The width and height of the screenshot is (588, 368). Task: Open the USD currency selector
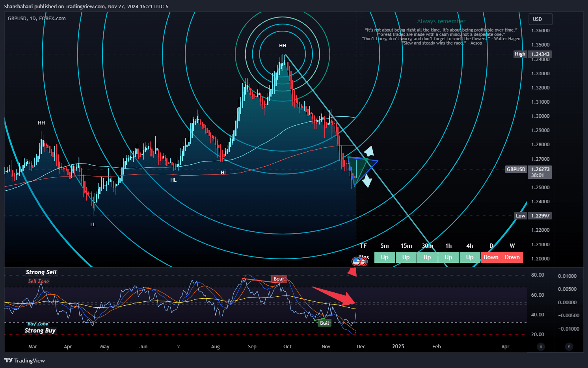[x=540, y=19]
